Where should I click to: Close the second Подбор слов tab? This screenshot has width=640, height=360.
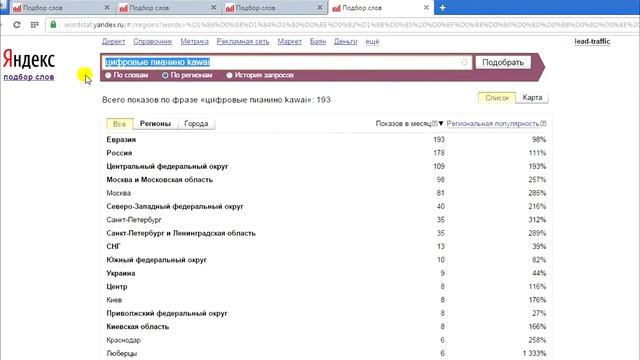coord(213,8)
